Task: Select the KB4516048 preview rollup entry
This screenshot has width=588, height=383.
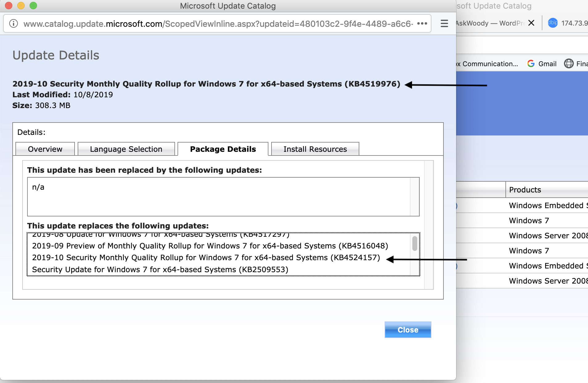Action: 210,246
